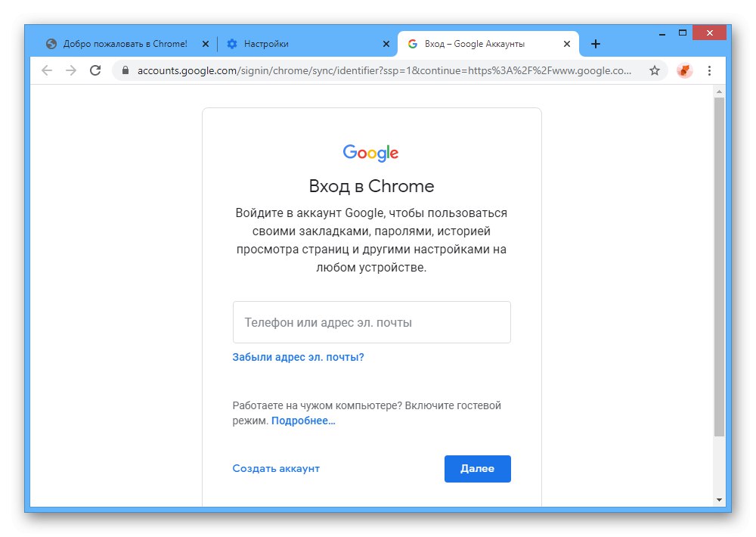This screenshot has width=756, height=537.
Task: Focus the phone or email input field
Action: (x=371, y=322)
